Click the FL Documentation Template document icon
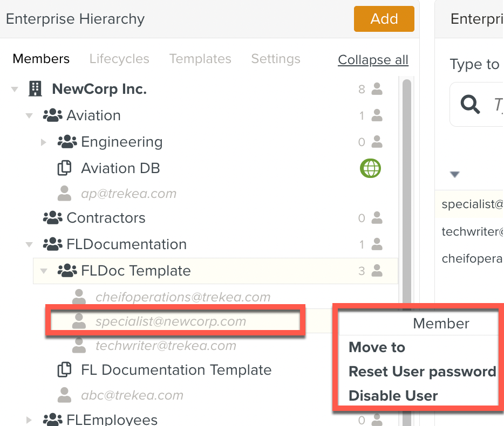This screenshot has height=426, width=504. tap(65, 370)
